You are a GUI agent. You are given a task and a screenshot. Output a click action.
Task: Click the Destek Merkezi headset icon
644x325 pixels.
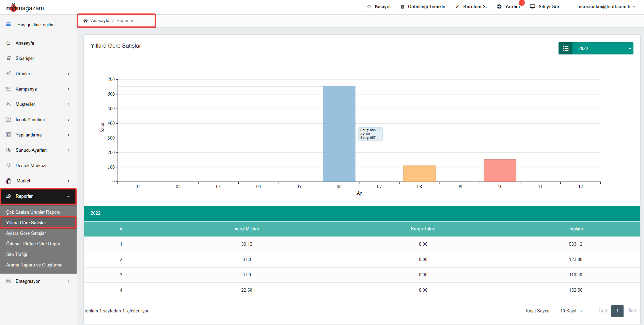(x=9, y=165)
